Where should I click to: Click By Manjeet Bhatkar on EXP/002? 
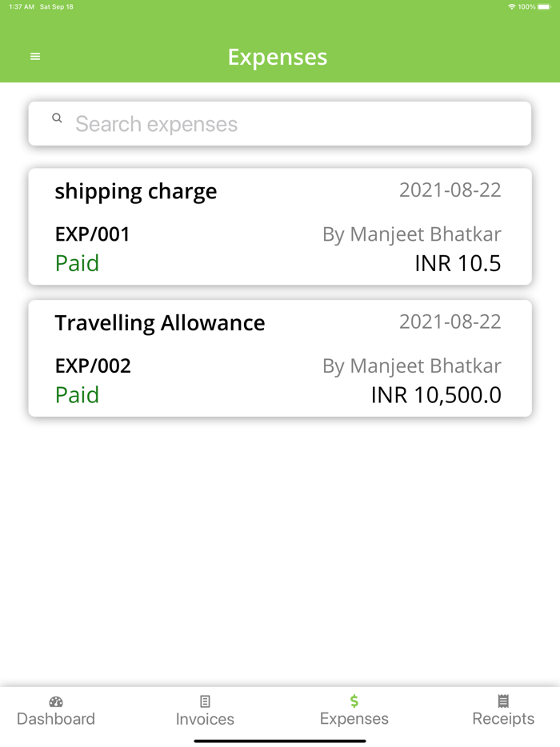tap(411, 366)
